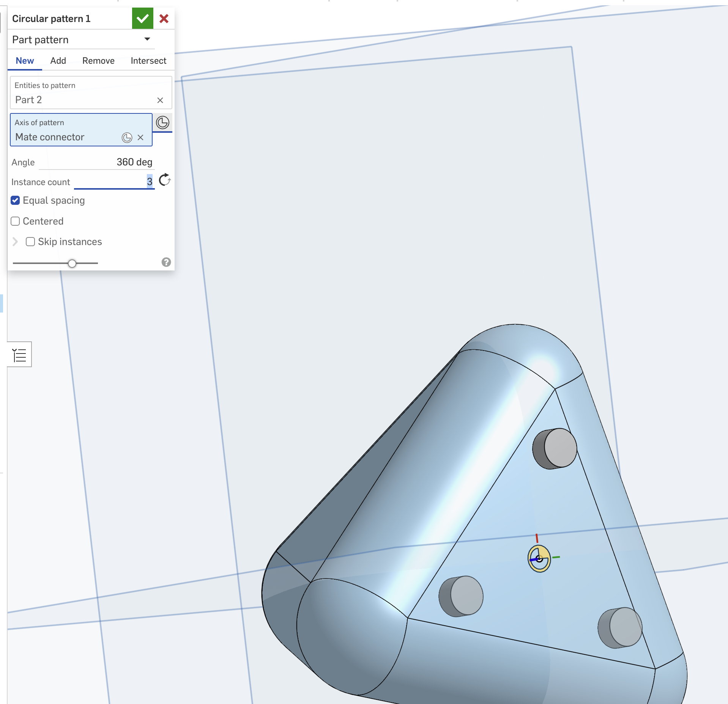
Task: Click the preview opacity slider handle
Action: pyautogui.click(x=72, y=263)
